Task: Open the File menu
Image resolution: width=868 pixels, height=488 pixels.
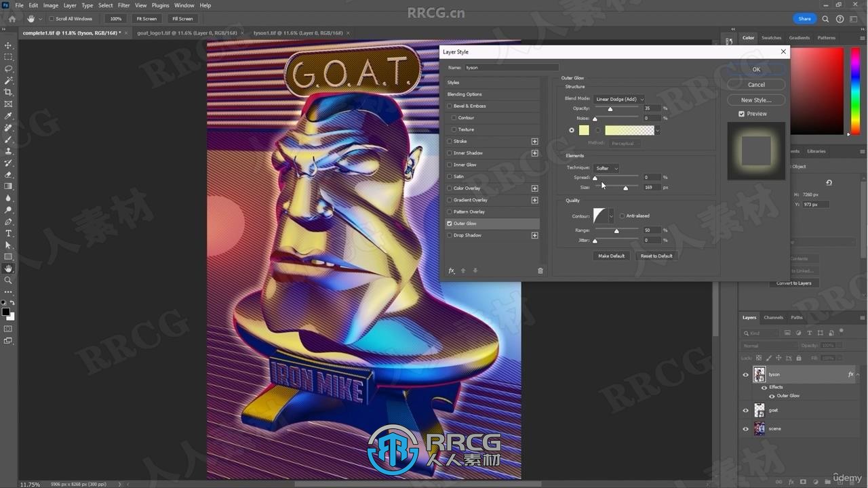Action: pyautogui.click(x=19, y=5)
